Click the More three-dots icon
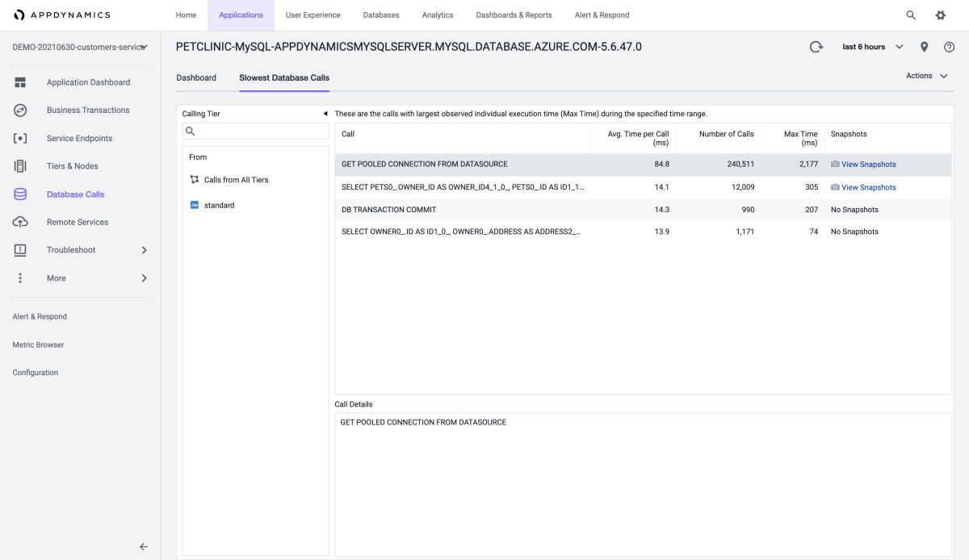This screenshot has width=969, height=560. (x=20, y=278)
